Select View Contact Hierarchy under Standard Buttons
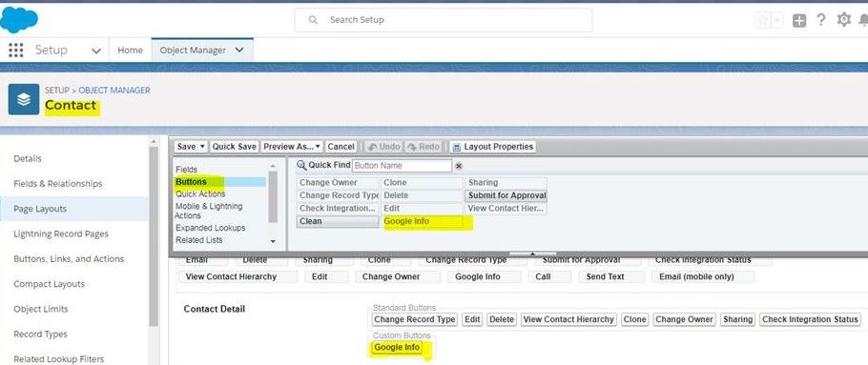Viewport: 868px width, 365px height. [568, 319]
